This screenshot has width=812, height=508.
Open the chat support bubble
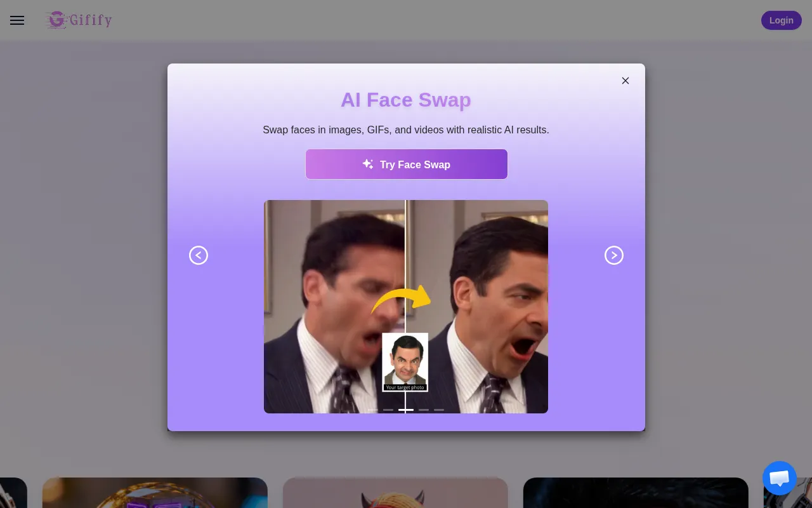(x=779, y=478)
